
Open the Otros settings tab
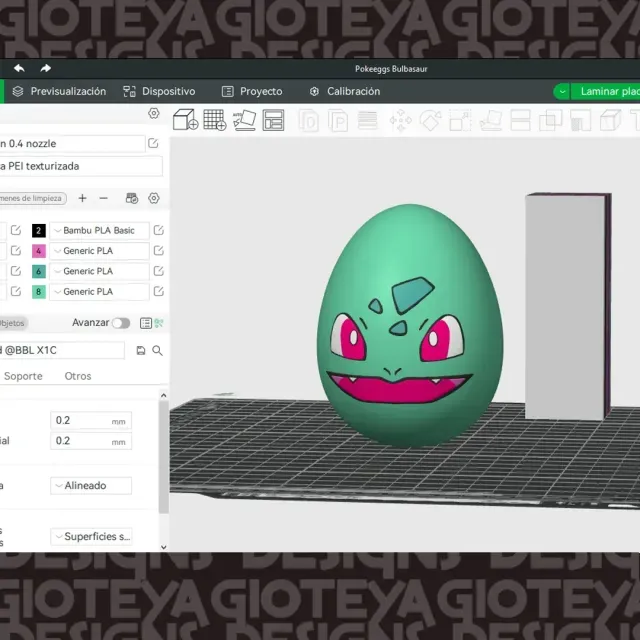pos(78,376)
